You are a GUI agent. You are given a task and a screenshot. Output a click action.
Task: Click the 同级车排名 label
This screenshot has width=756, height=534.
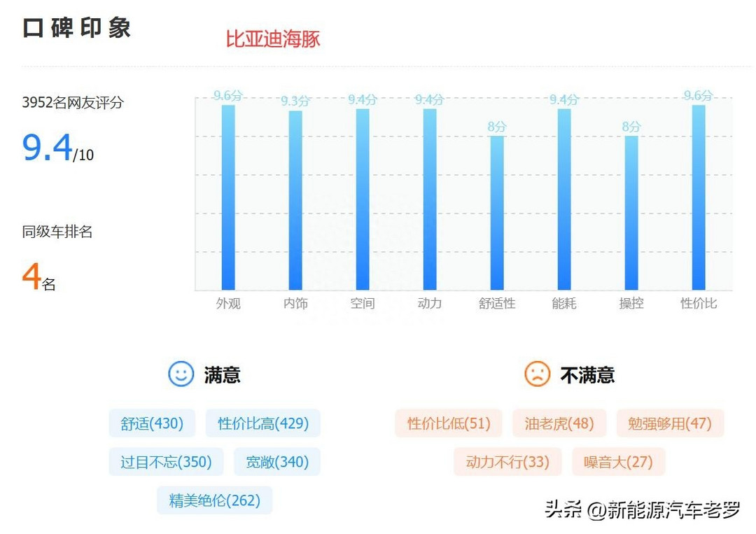(57, 232)
